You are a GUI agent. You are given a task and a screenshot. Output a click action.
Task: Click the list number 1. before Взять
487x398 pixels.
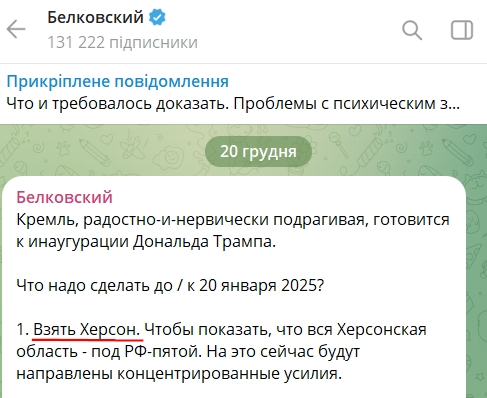[x=23, y=330]
